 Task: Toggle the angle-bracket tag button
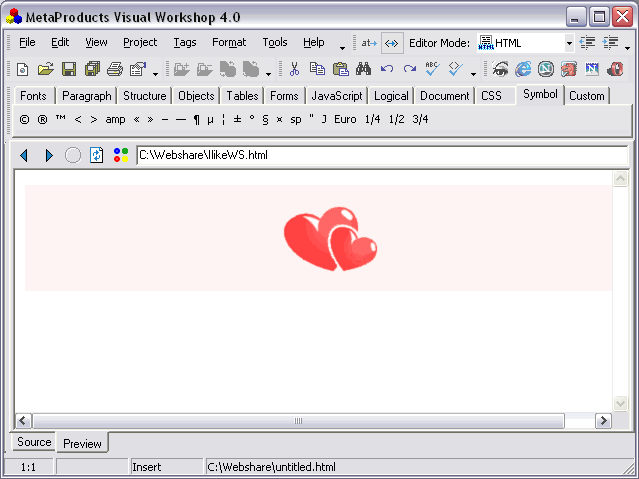click(392, 43)
